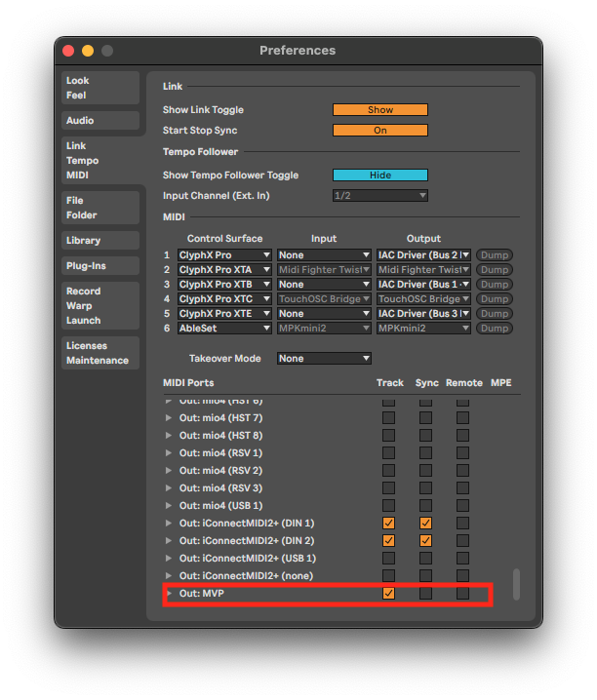The width and height of the screenshot is (597, 700).
Task: Select the Library preferences tab
Action: [x=99, y=241]
